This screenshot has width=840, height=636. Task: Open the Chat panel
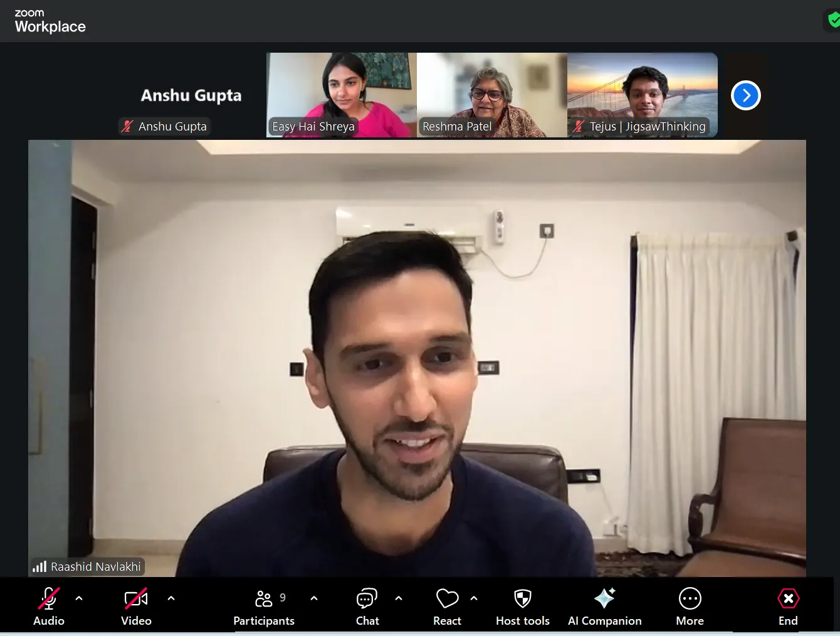click(367, 600)
